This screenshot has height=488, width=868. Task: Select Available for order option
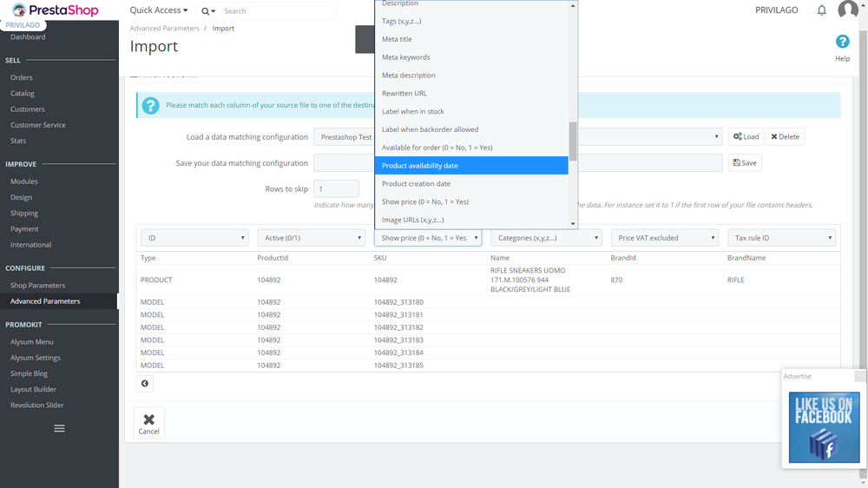471,148
